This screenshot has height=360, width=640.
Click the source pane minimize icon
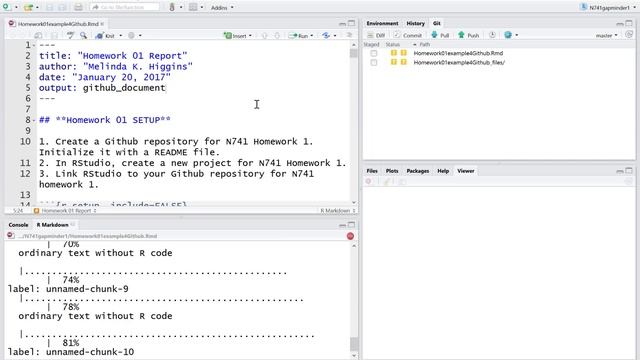click(342, 24)
